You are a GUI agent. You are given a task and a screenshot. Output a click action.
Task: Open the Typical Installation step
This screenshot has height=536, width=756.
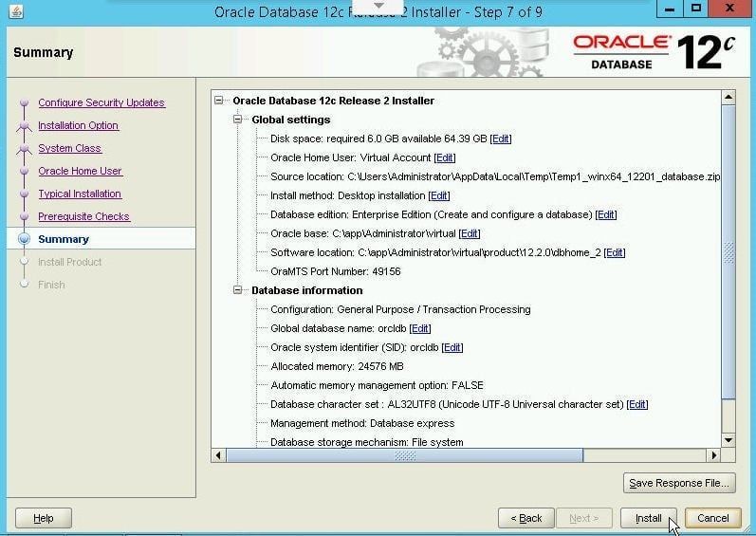click(x=80, y=194)
